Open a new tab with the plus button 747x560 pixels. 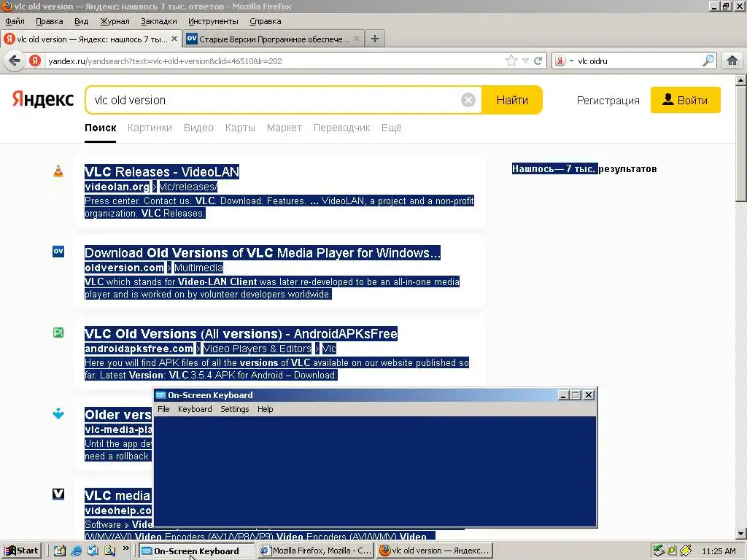375,39
